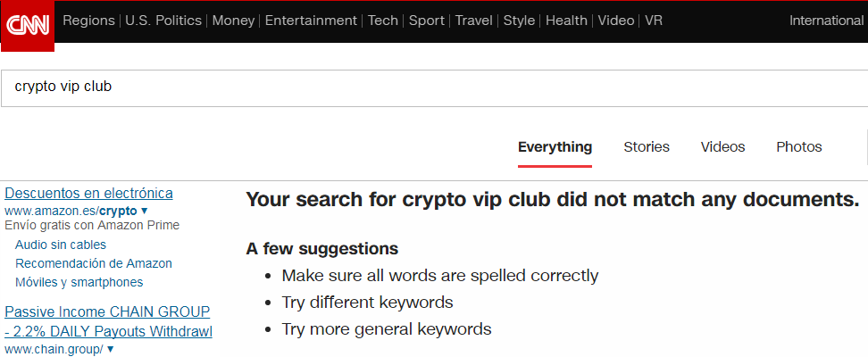868x357 pixels.
Task: Expand the chain.group ad dropdown arrow
Action: 110,349
